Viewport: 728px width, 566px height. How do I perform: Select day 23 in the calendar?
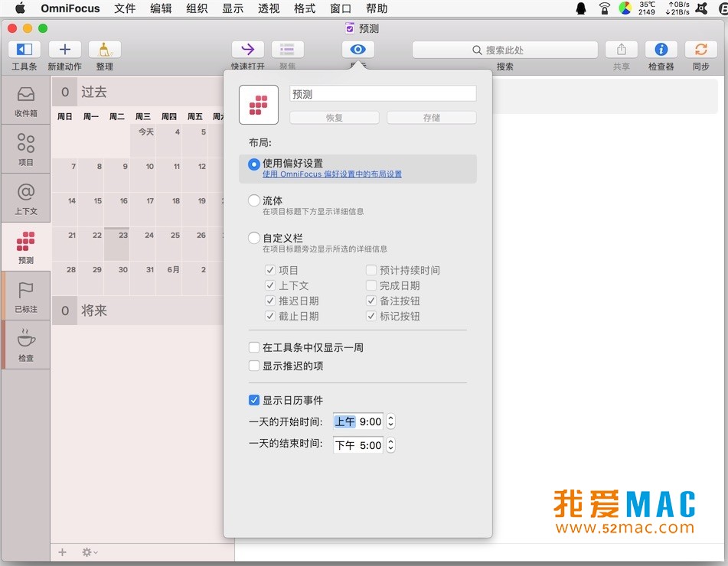coord(117,244)
